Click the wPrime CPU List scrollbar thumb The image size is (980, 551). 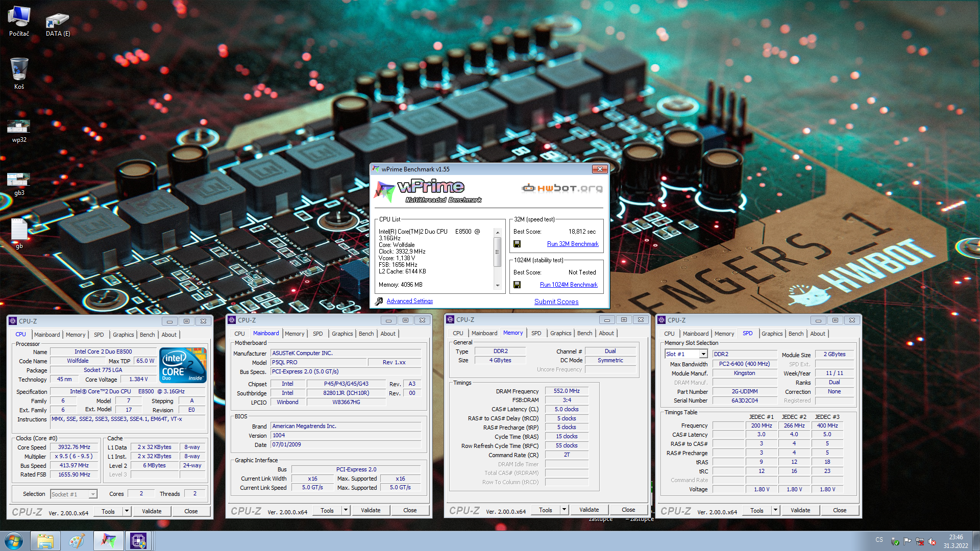click(x=497, y=252)
